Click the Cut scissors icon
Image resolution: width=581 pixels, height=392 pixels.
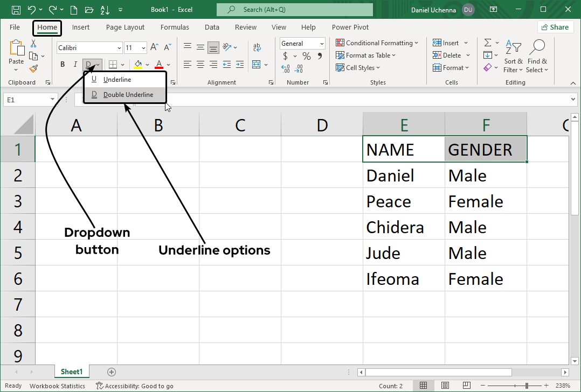coord(33,44)
